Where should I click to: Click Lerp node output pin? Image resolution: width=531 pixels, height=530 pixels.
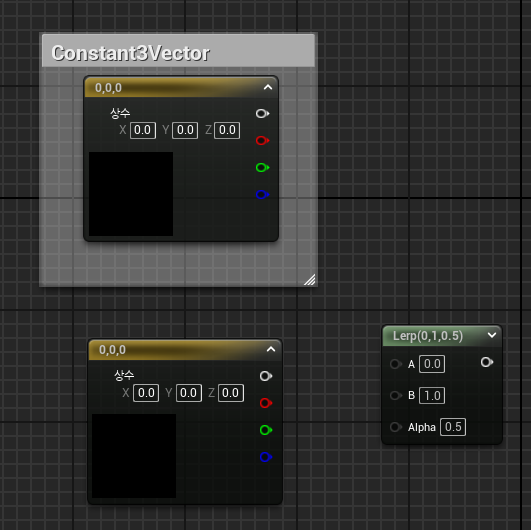[487, 362]
